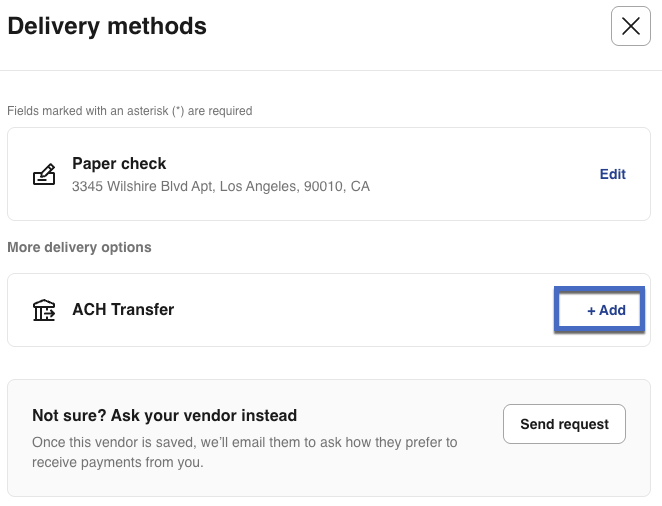Close the Delivery methods dialog
662x506 pixels.
coord(630,27)
